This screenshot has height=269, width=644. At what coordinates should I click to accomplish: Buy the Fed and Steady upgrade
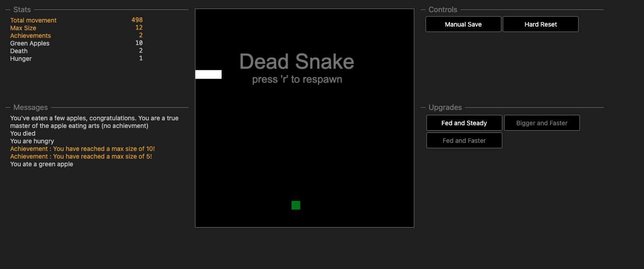(464, 123)
